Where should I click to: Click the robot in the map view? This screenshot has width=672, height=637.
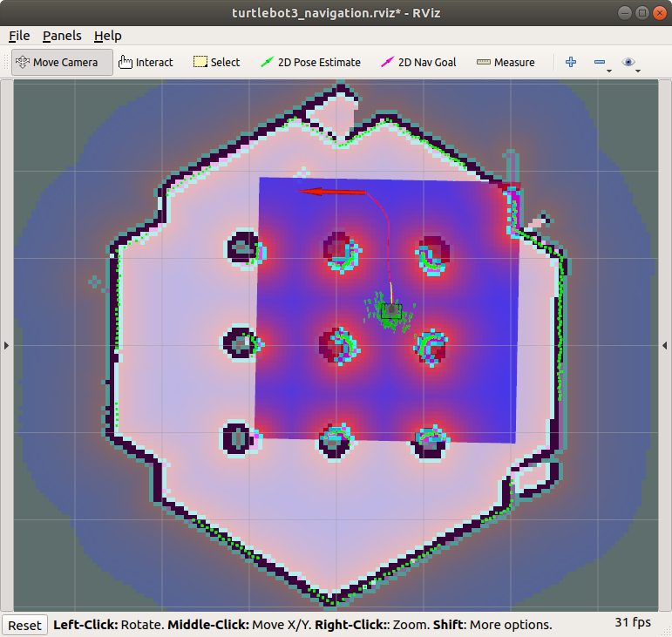point(391,311)
